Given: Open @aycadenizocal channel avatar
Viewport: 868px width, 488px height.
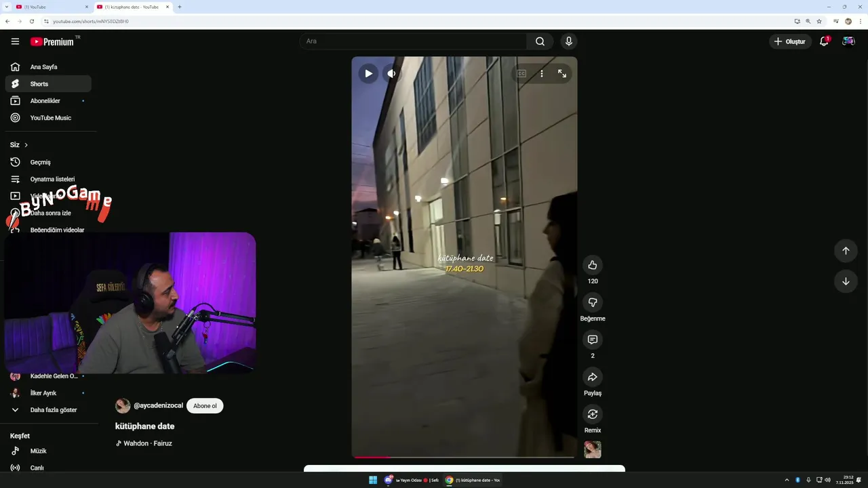Looking at the screenshot, I should (x=123, y=406).
